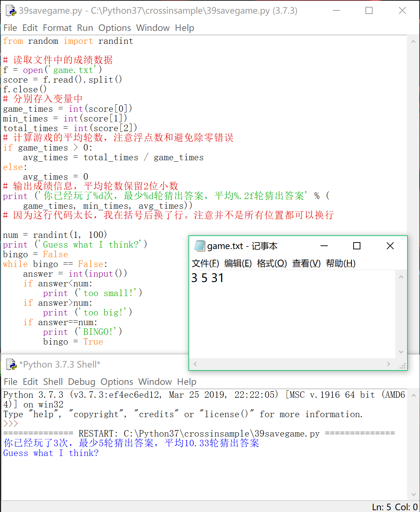Click Notepad vertical scrollbar up arrow

(x=401, y=277)
